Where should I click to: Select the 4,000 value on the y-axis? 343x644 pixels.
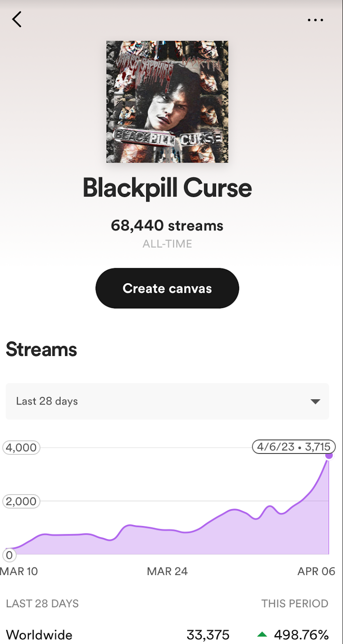pyautogui.click(x=21, y=447)
